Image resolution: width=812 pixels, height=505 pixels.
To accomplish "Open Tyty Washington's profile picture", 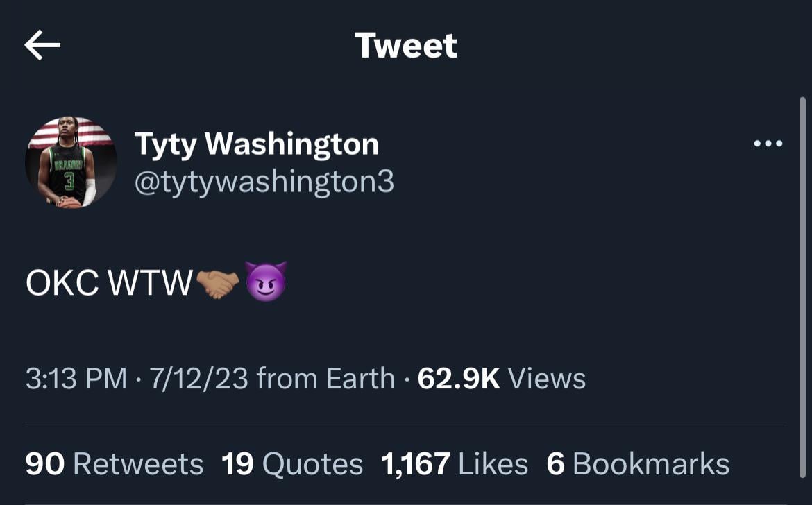I will click(x=71, y=164).
